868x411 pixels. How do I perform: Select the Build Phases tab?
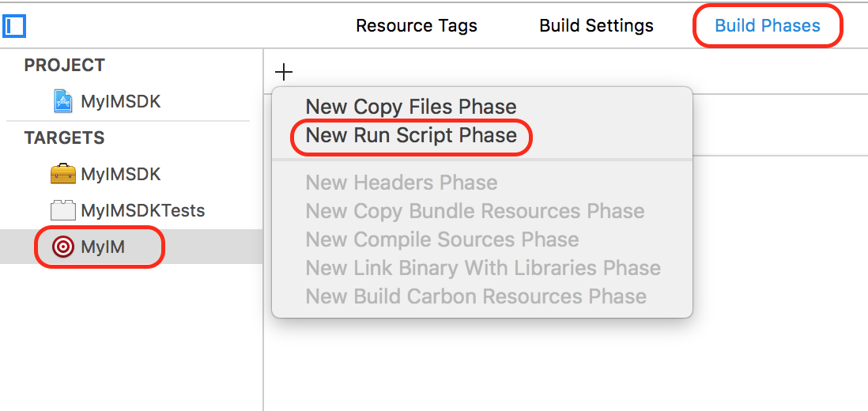(767, 25)
